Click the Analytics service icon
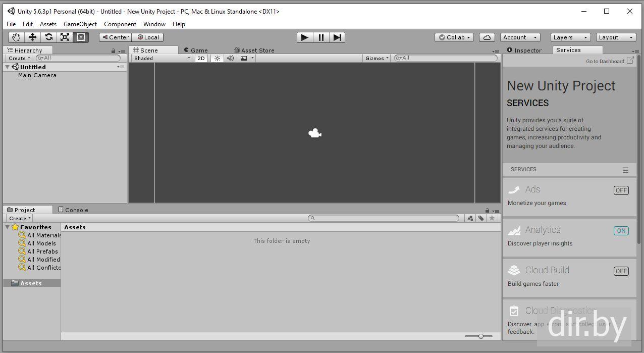Image resolution: width=644 pixels, height=353 pixels. (x=514, y=230)
